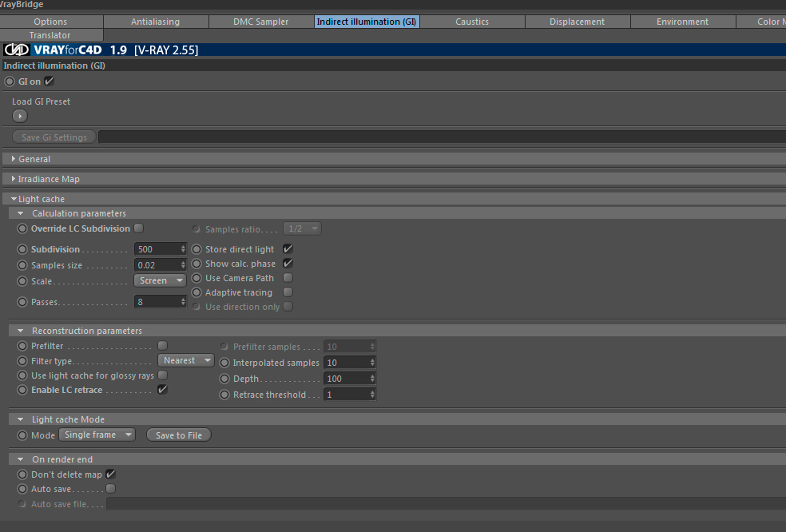
Task: Click the Load GI Preset arrow button
Action: click(19, 116)
